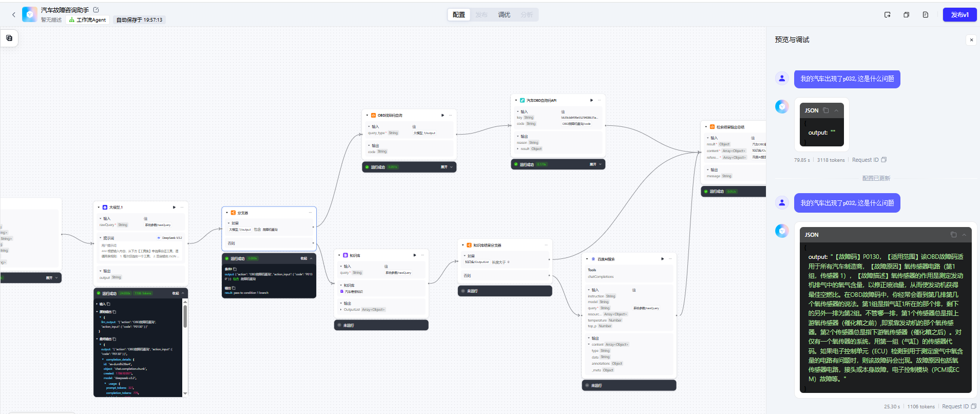Go back using the top-left arrow

(x=14, y=15)
